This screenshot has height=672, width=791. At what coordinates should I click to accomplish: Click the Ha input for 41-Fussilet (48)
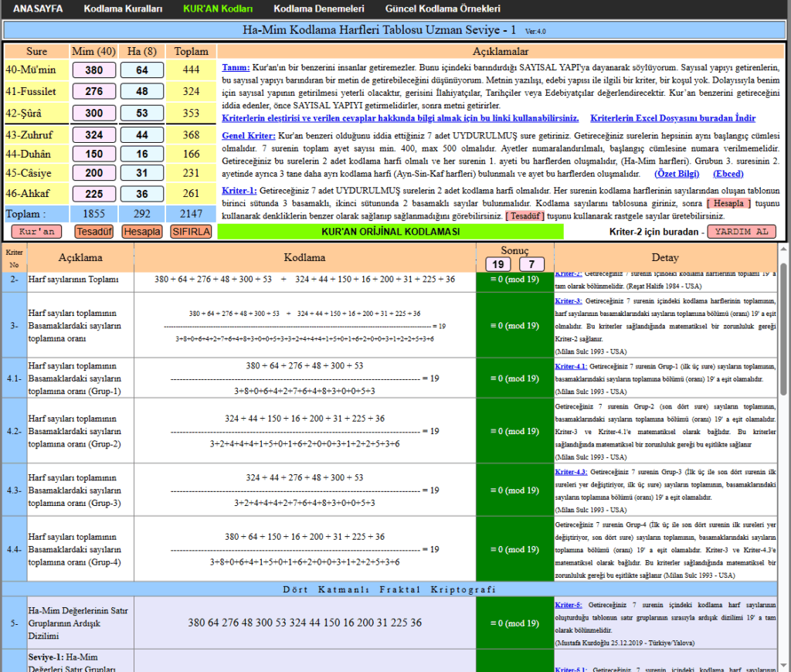(142, 91)
